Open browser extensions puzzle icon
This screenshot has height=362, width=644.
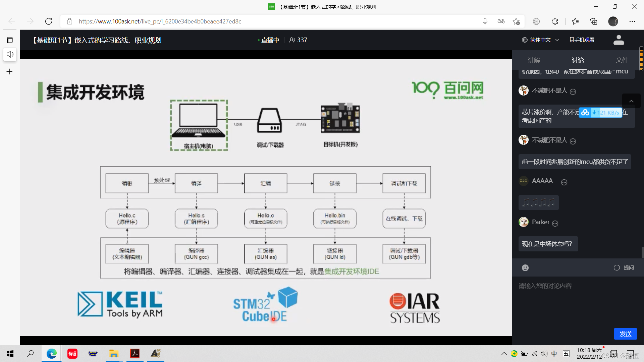[555, 21]
